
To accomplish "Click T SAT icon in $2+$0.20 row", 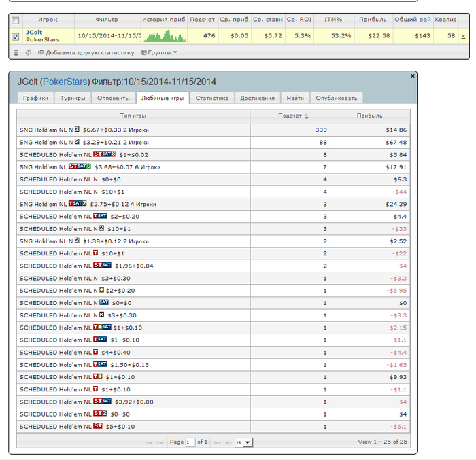I will point(100,216).
